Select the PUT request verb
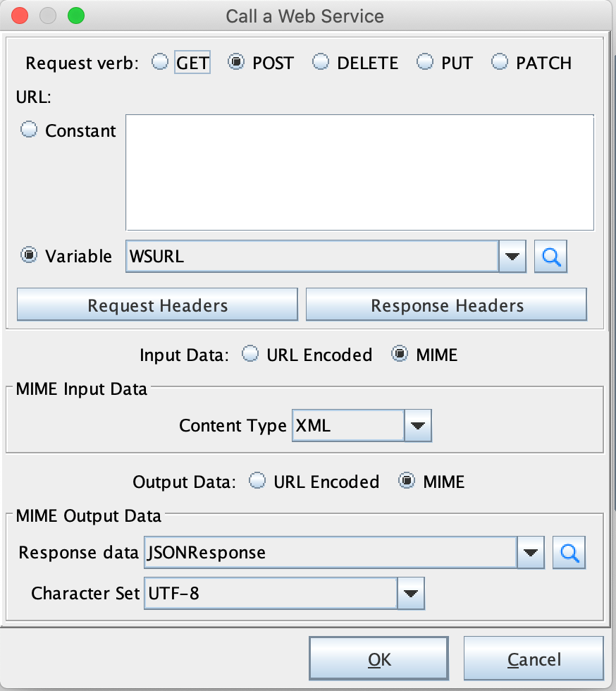 click(x=425, y=63)
